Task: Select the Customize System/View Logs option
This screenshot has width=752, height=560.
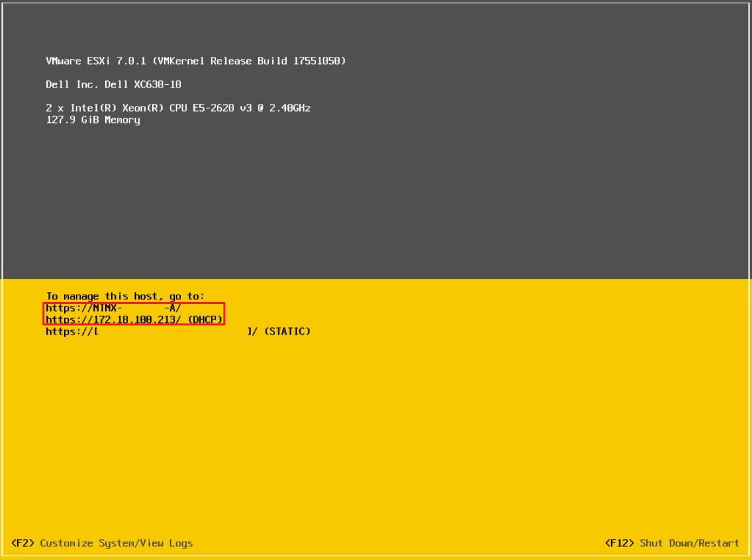Action: (116, 543)
